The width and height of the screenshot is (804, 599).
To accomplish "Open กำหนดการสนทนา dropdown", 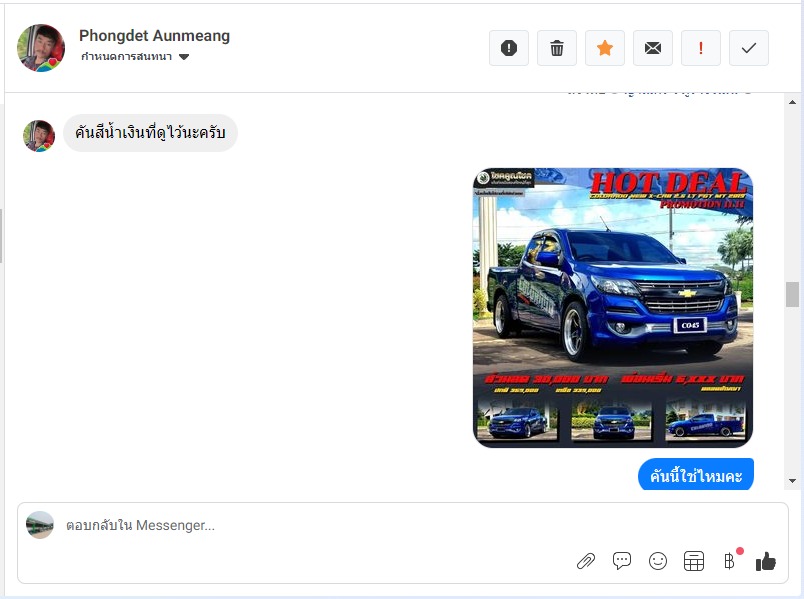I will pyautogui.click(x=135, y=56).
